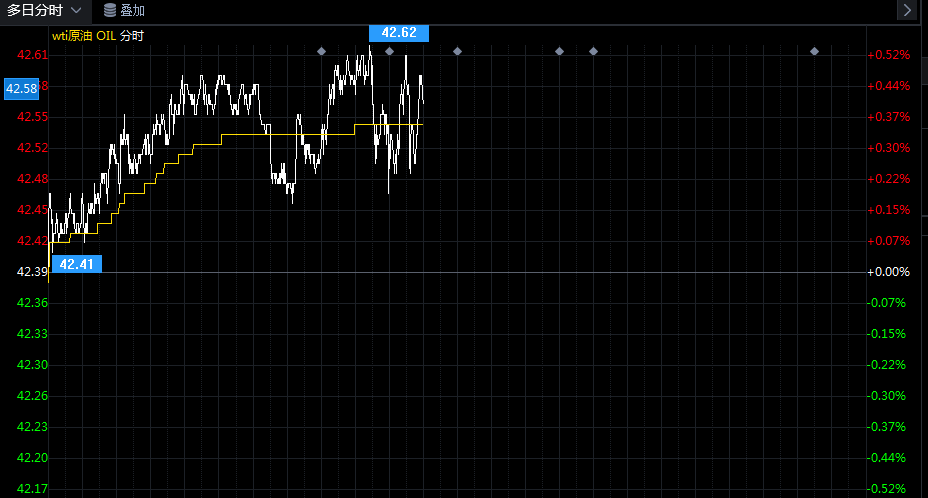928x498 pixels.
Task: Click the -0.22% percentage axis label
Action: click(887, 365)
